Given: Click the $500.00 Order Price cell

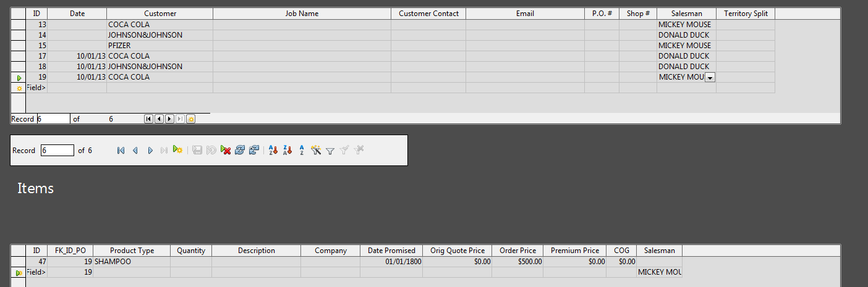Looking at the screenshot, I should [517, 262].
